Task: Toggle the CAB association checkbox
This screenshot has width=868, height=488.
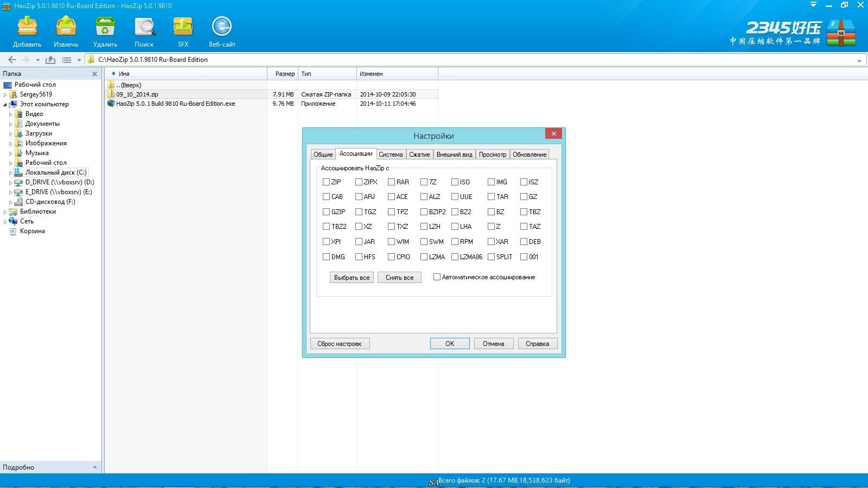Action: tap(326, 197)
